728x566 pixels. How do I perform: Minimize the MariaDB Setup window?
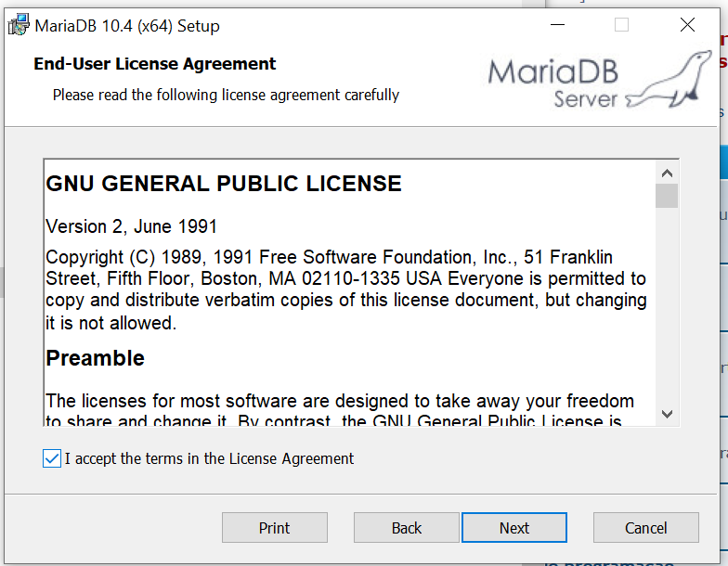click(x=557, y=26)
